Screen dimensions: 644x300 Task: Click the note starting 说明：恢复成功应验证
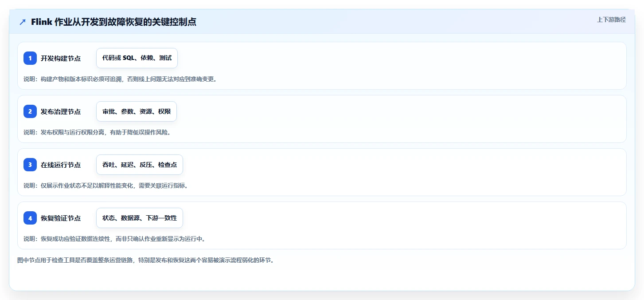pyautogui.click(x=114, y=239)
